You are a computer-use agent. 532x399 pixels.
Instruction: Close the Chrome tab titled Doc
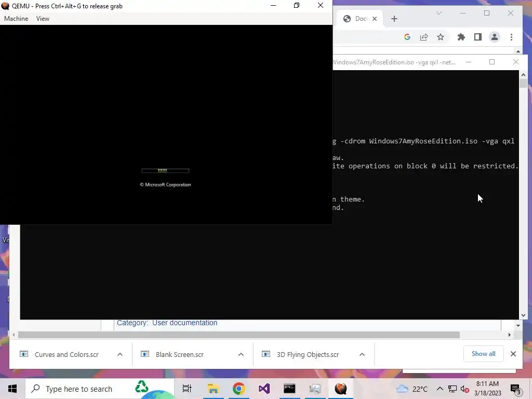(x=375, y=19)
